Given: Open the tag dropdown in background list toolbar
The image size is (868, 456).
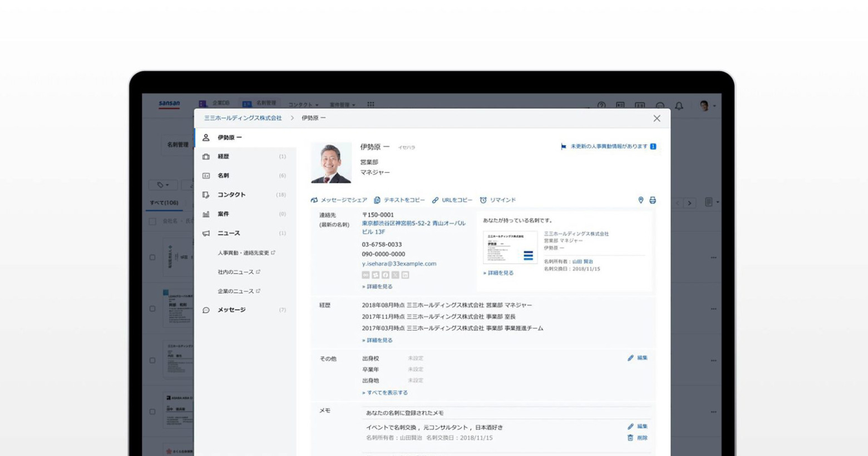Looking at the screenshot, I should coord(163,185).
